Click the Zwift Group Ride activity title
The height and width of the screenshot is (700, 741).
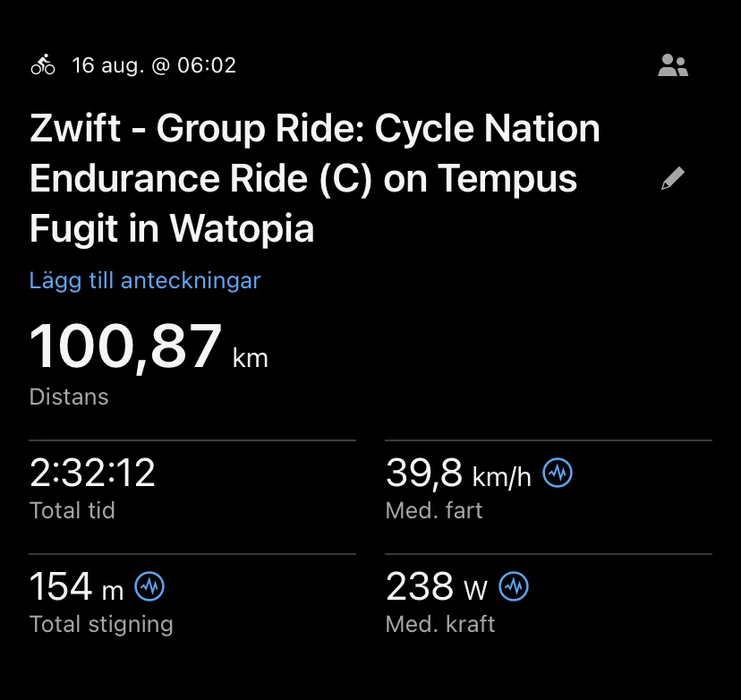pos(315,179)
